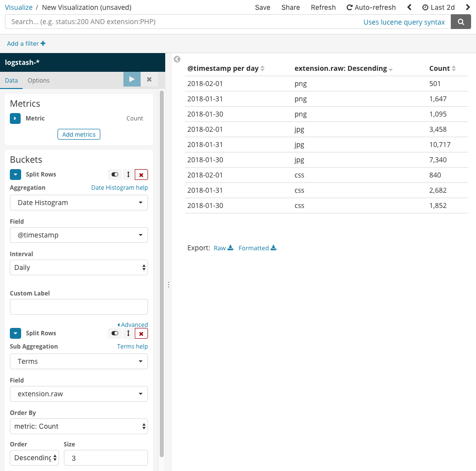Step time range forward with right chevron

pos(468,7)
